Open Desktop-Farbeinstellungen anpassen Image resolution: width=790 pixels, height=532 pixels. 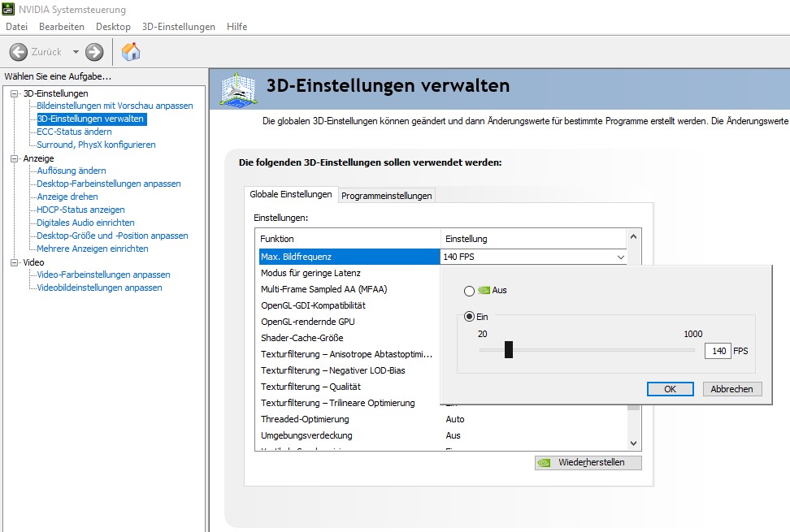pos(109,184)
